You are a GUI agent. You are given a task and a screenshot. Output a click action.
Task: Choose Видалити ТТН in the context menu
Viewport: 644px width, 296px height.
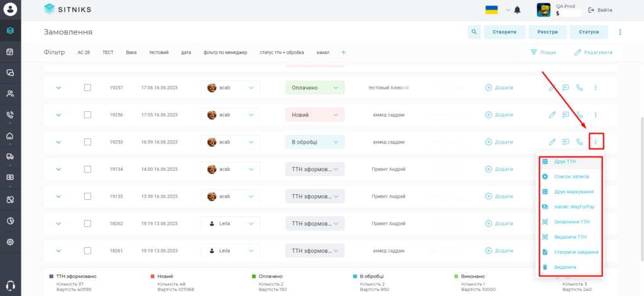click(569, 237)
